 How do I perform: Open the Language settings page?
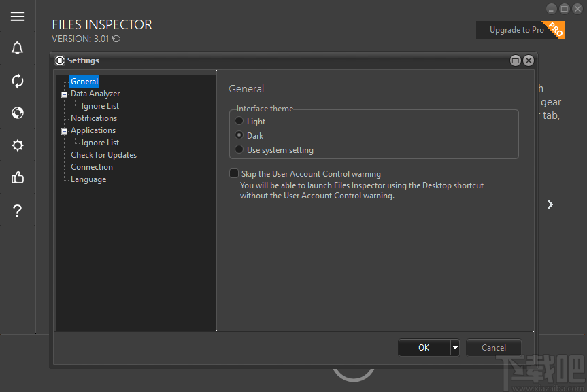point(88,179)
